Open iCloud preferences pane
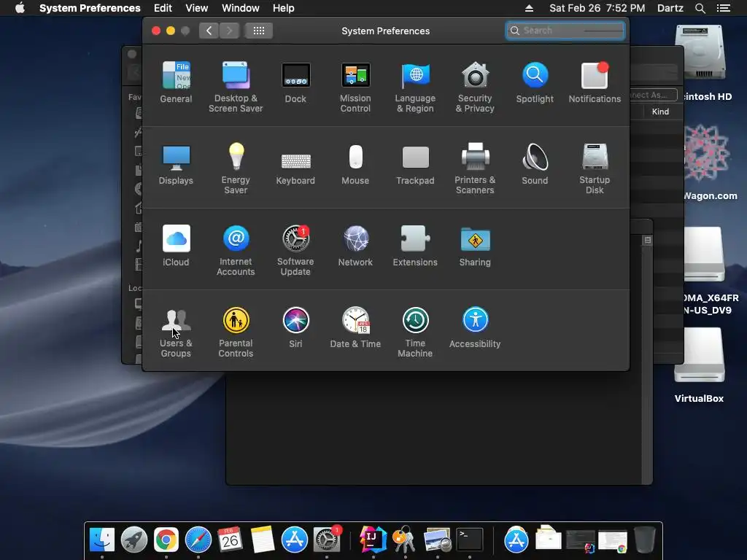The width and height of the screenshot is (747, 560). pyautogui.click(x=176, y=246)
